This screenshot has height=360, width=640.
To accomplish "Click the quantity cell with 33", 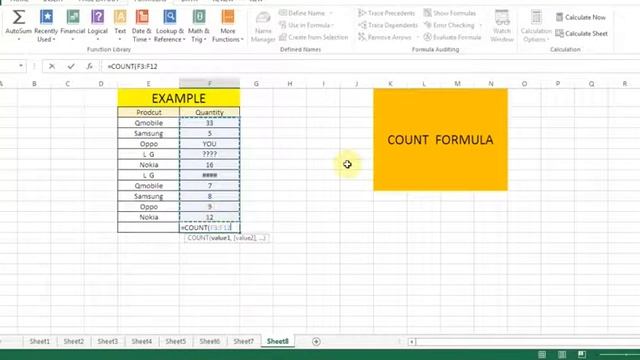I will 209,123.
